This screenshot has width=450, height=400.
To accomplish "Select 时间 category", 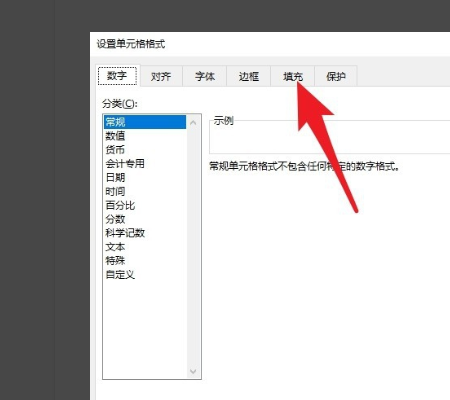I will (145, 192).
